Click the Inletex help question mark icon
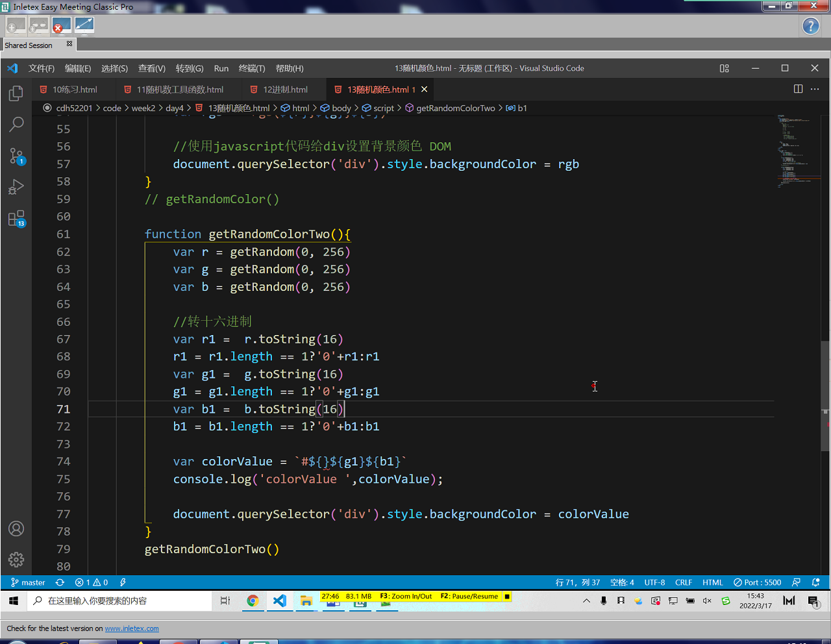831x644 pixels. click(x=811, y=26)
